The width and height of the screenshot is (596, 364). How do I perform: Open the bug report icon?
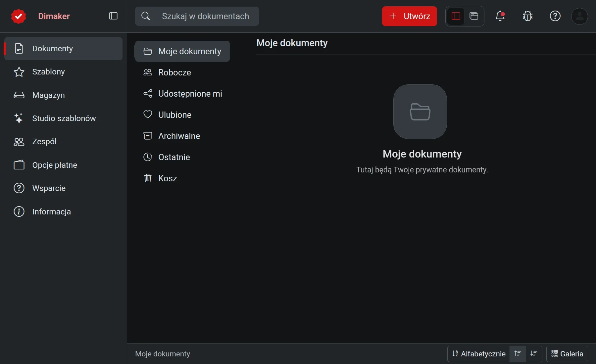(527, 16)
